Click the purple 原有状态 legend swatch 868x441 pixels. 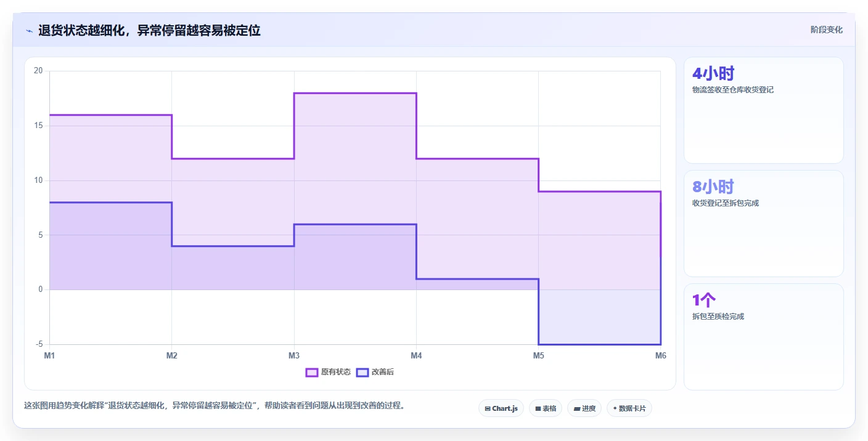[x=312, y=372]
